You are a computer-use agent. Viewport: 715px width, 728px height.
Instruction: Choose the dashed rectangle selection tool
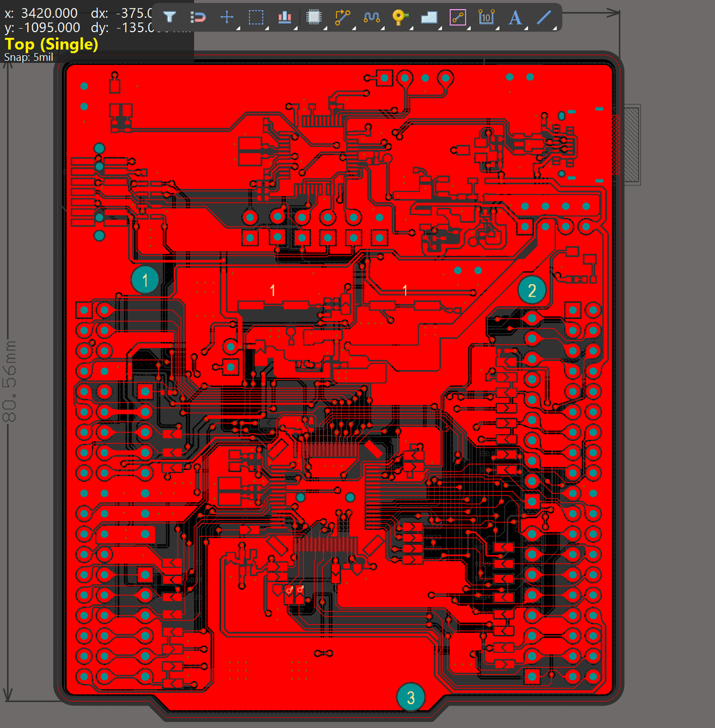pyautogui.click(x=256, y=17)
